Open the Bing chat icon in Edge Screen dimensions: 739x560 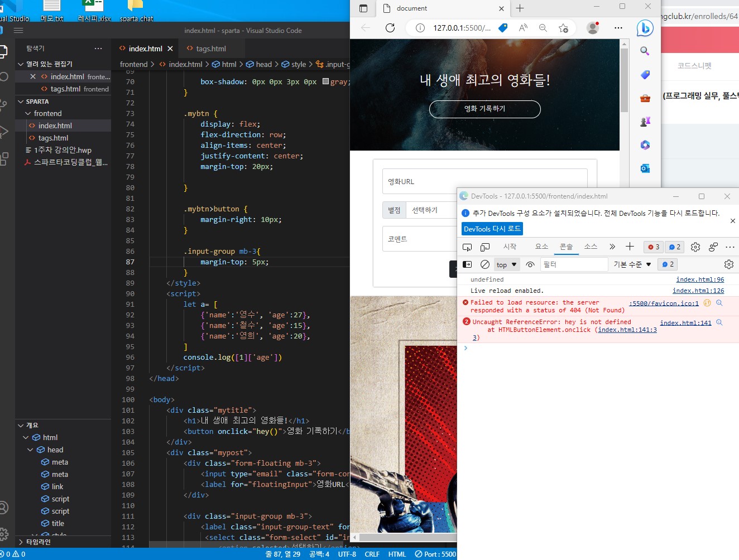tap(645, 28)
